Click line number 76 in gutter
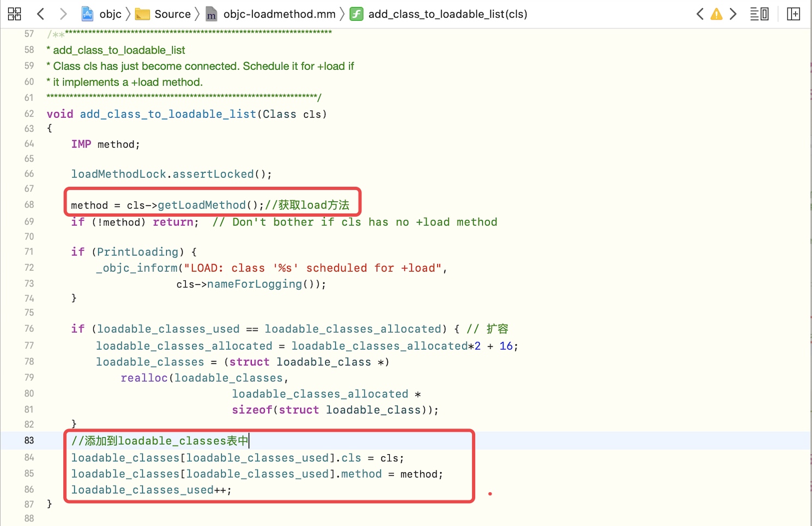Image resolution: width=812 pixels, height=526 pixels. [x=29, y=328]
